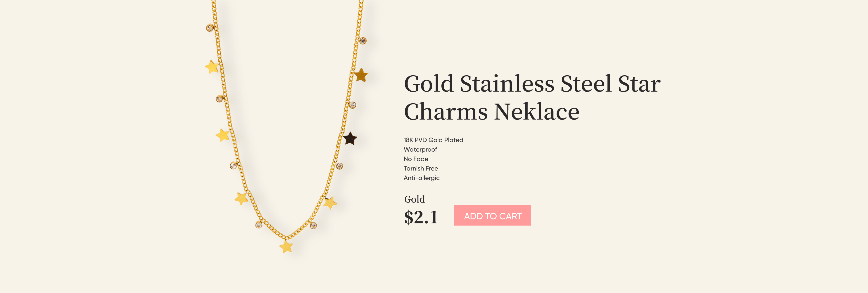Click the Tarnish Free feature line

coord(421,168)
